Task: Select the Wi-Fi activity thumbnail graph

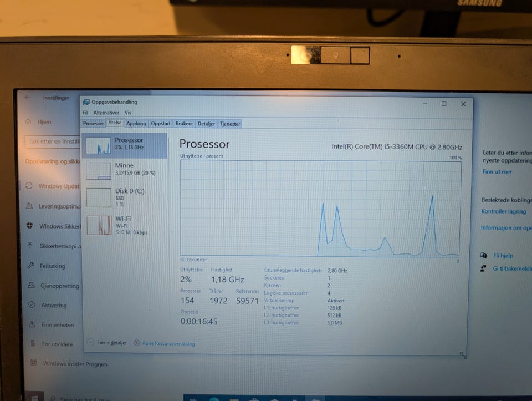Action: pyautogui.click(x=99, y=225)
